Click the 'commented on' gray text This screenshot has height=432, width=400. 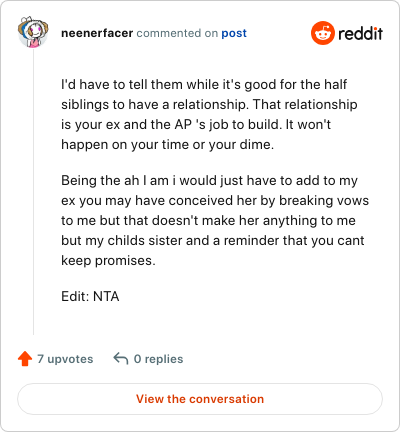click(177, 33)
